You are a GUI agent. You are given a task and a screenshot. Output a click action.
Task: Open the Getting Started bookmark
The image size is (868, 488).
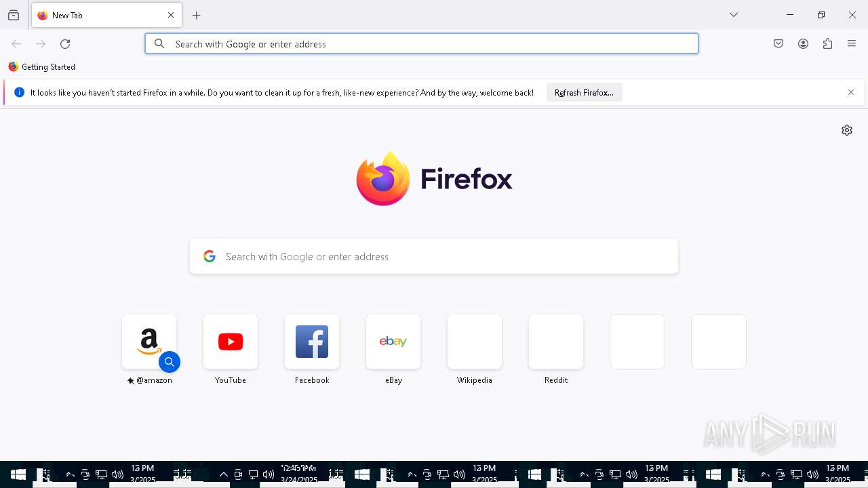(42, 67)
